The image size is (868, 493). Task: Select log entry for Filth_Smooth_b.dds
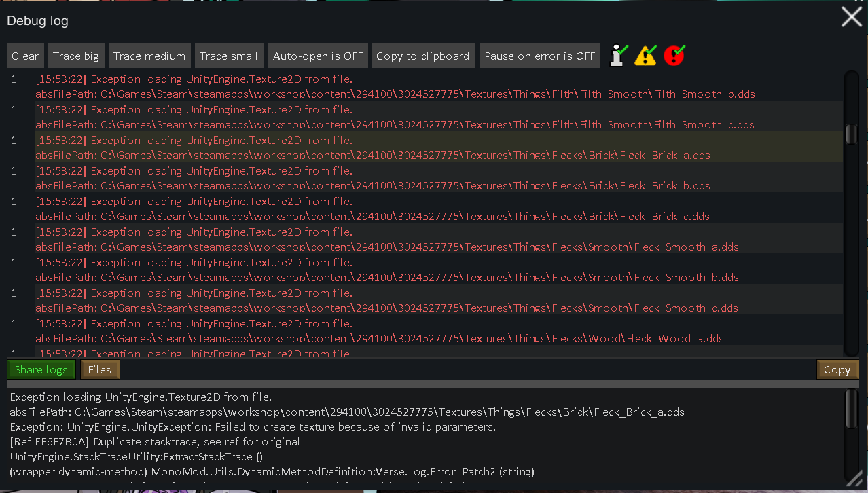click(424, 86)
